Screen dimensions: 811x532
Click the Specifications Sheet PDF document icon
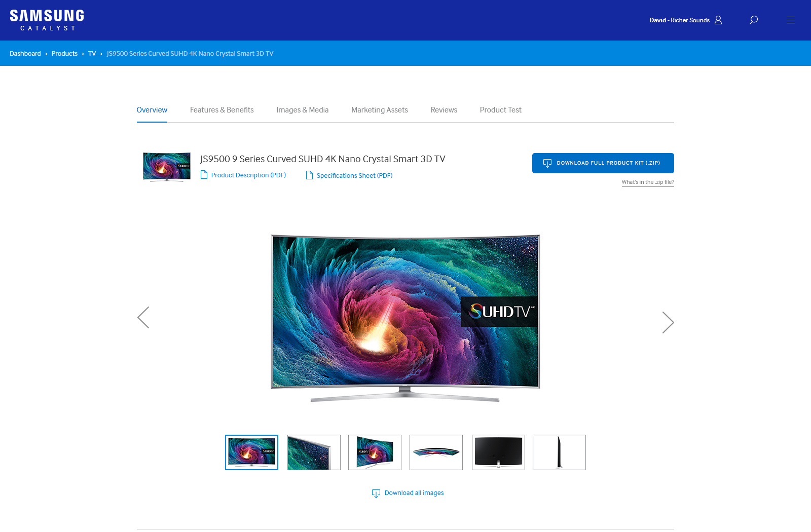tap(309, 175)
